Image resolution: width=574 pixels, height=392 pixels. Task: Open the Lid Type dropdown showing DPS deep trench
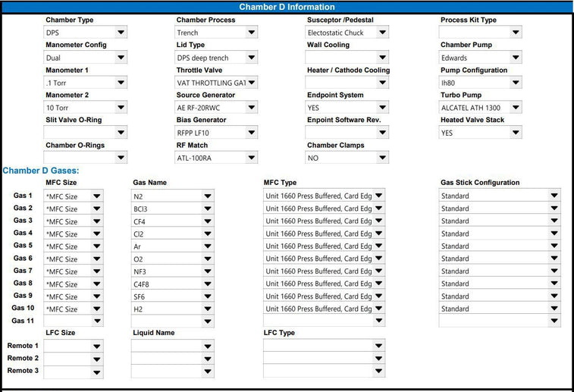click(x=216, y=58)
